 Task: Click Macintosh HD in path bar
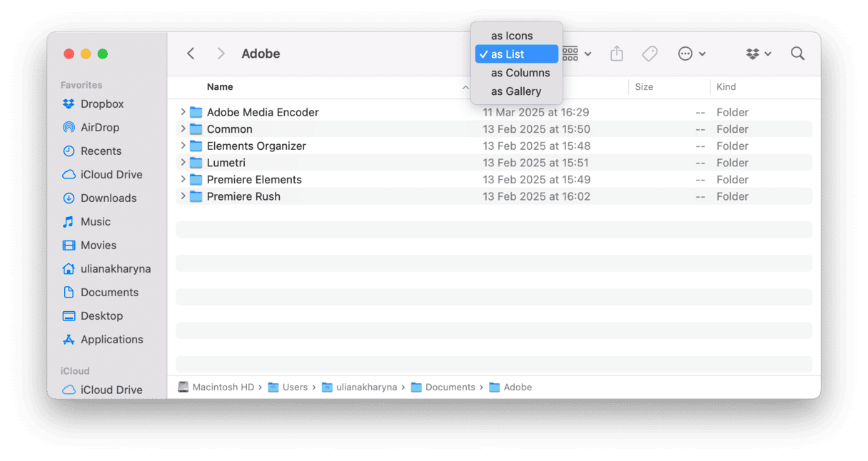[216, 387]
